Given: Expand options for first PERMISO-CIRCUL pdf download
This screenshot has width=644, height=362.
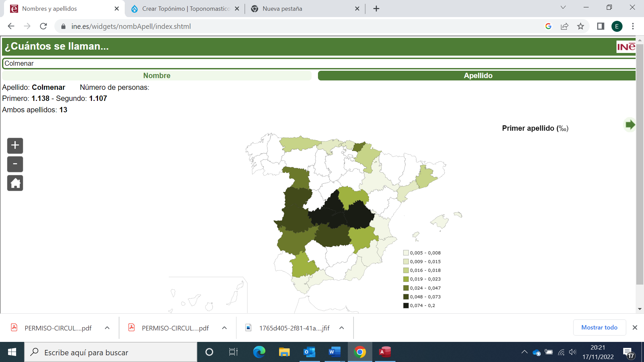Looking at the screenshot, I should [107, 328].
